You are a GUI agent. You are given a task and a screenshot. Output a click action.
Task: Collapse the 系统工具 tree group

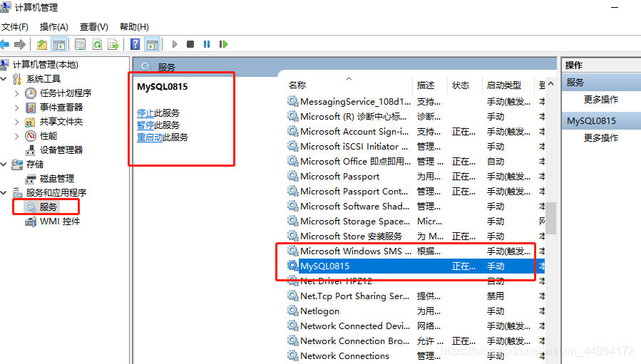[4, 79]
